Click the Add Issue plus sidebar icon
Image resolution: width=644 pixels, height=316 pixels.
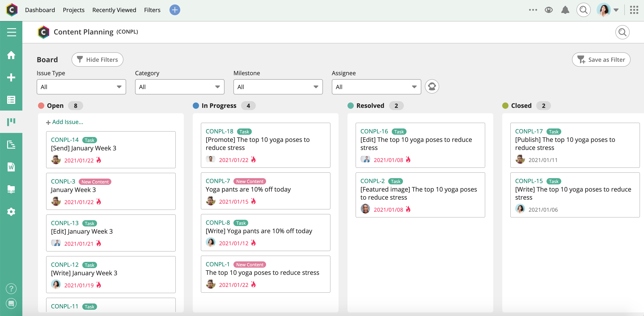11,77
